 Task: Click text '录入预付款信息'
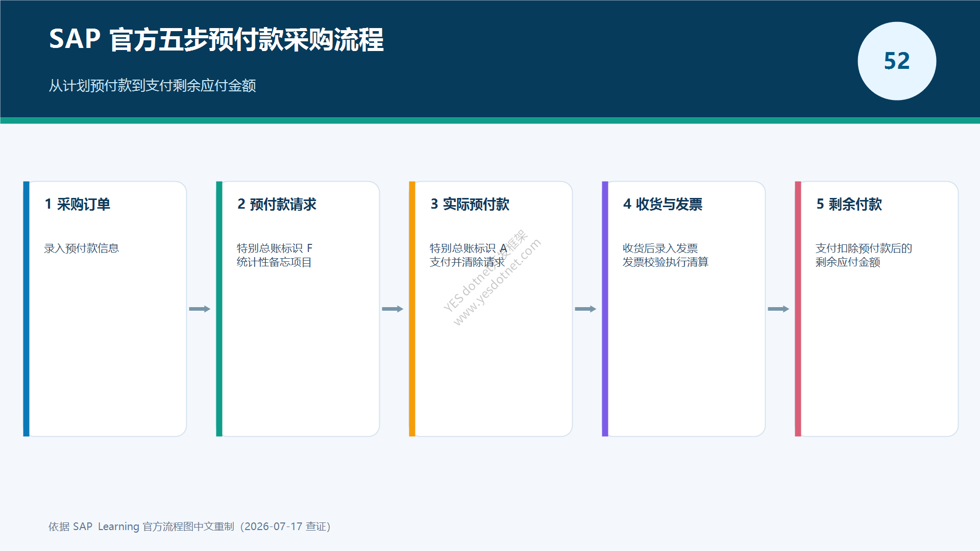81,248
